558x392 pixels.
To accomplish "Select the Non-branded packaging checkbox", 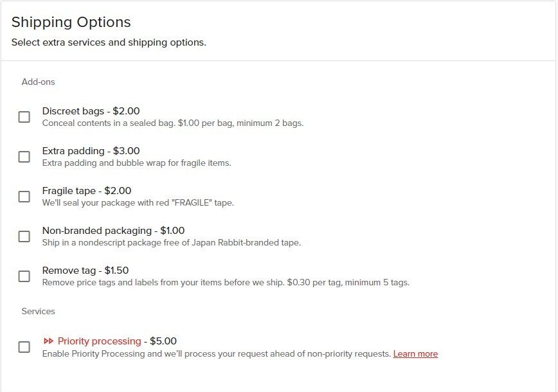I will tap(24, 236).
